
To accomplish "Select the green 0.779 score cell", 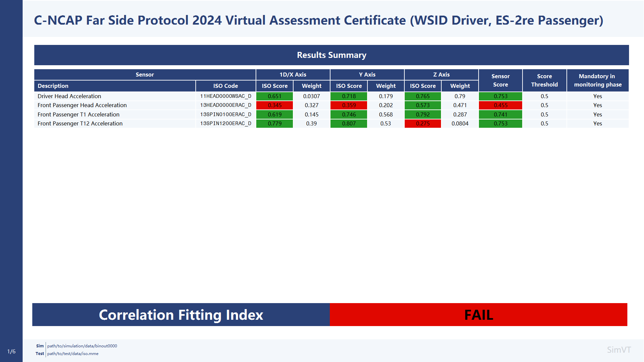I will pos(275,123).
